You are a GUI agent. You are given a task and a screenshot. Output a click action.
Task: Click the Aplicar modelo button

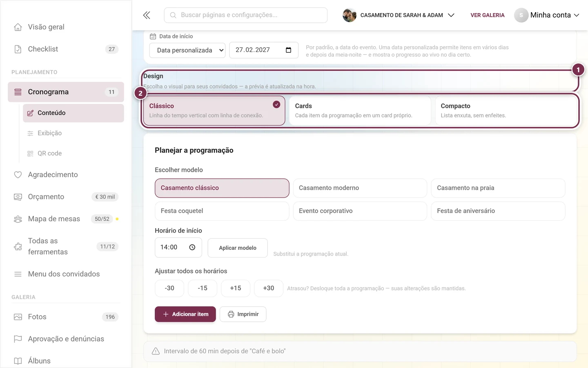238,248
